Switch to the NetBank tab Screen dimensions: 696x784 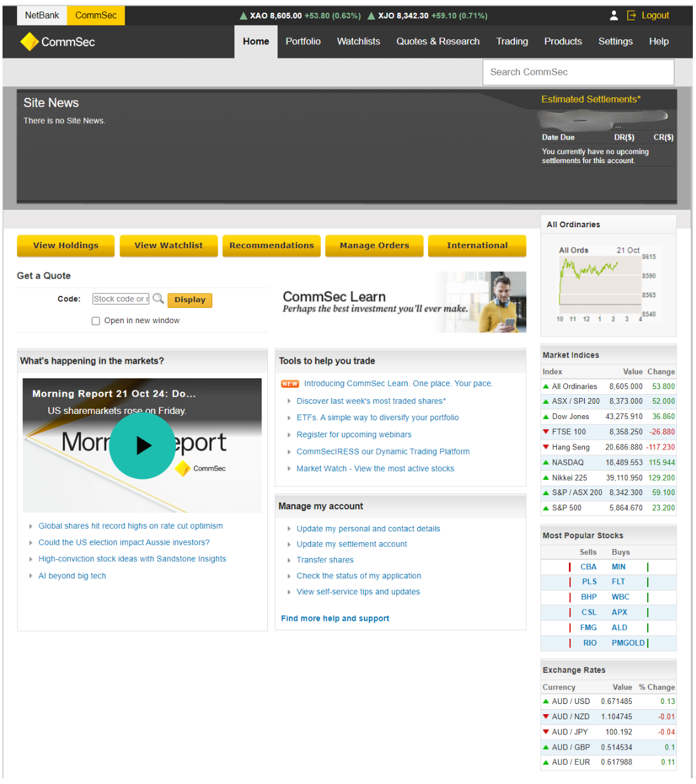coord(42,15)
